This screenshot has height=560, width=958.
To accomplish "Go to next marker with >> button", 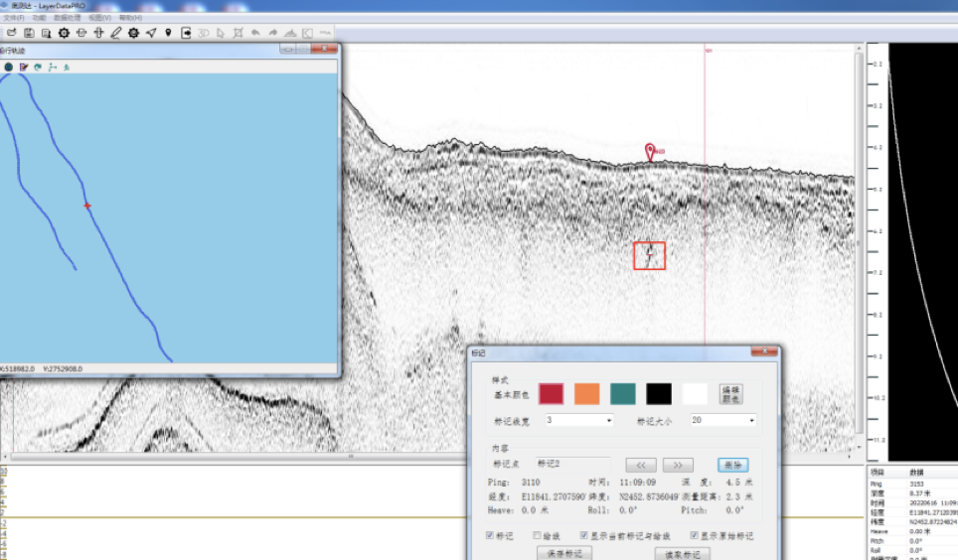I will [x=677, y=464].
